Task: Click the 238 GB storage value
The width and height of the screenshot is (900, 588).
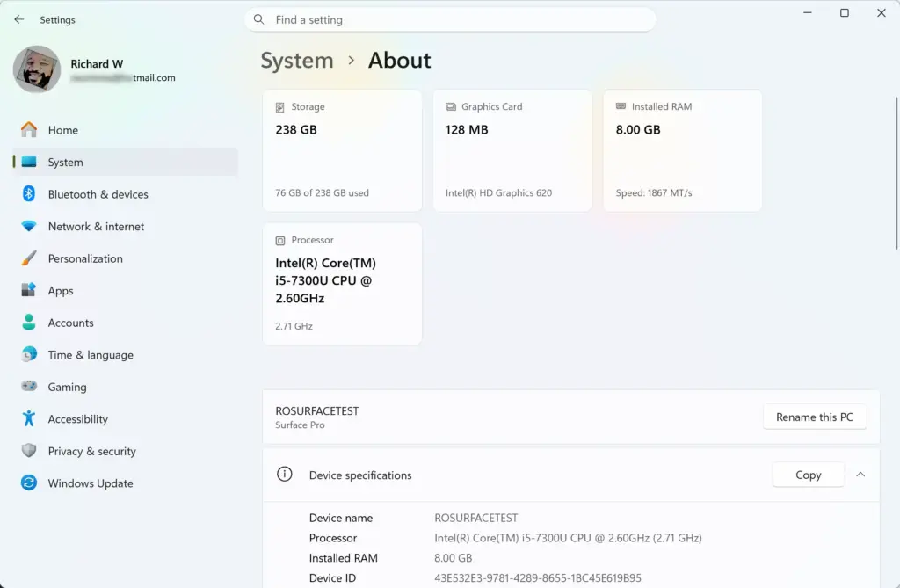Action: click(296, 130)
